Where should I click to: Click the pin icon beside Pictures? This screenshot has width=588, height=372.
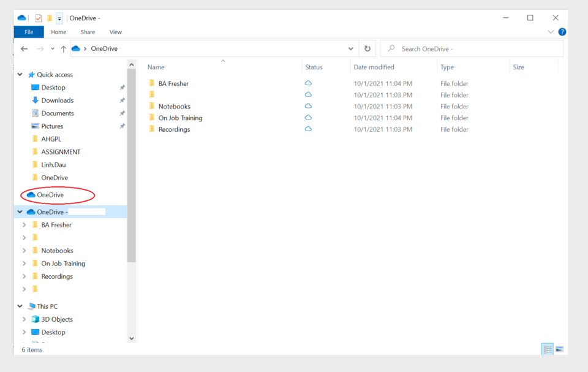pyautogui.click(x=123, y=126)
